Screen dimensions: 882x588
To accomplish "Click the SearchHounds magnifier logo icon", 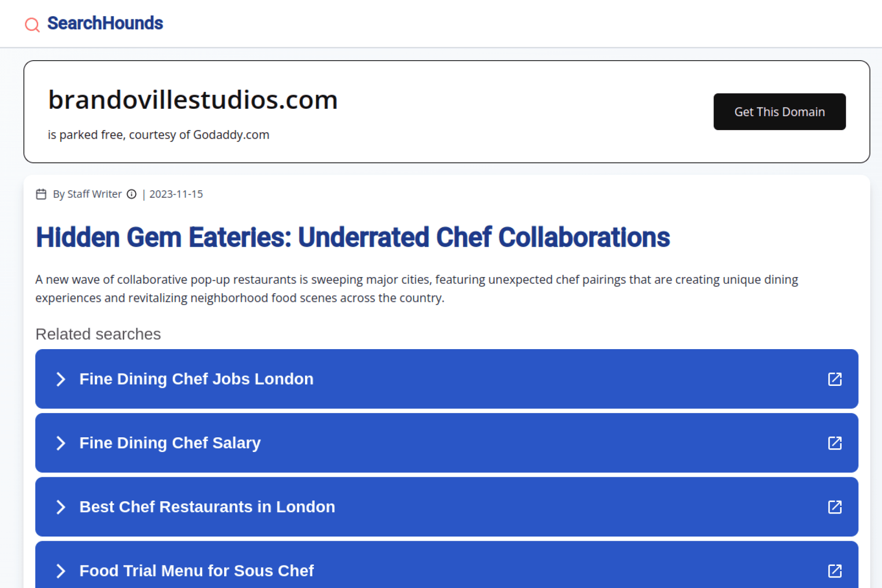I will [32, 24].
